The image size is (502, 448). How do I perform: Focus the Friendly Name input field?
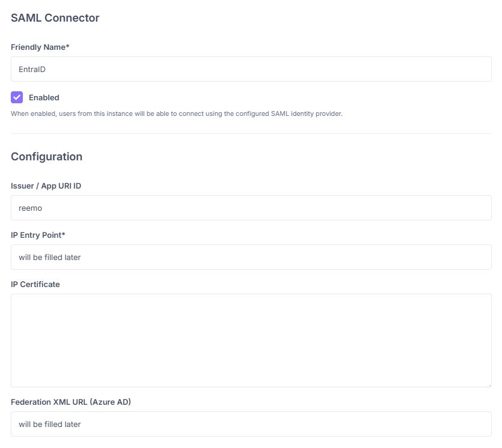tap(251, 69)
